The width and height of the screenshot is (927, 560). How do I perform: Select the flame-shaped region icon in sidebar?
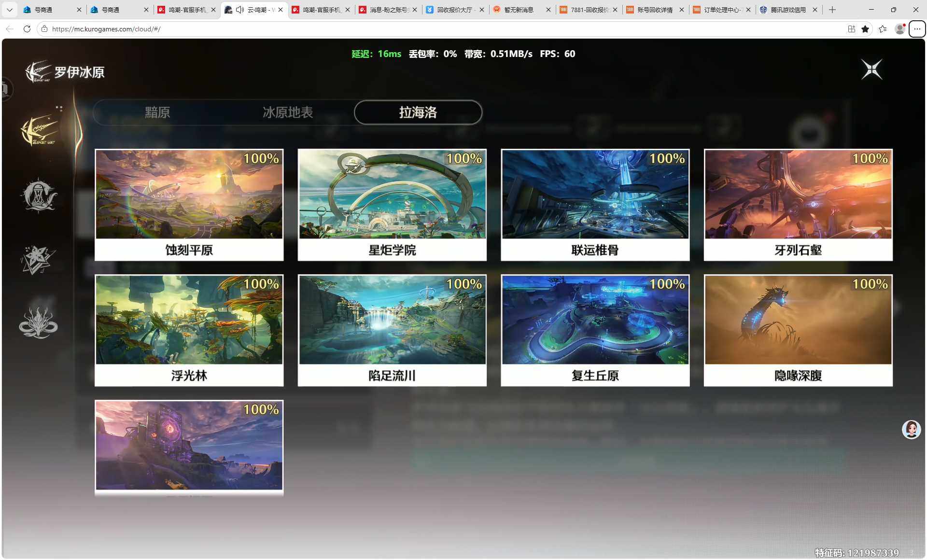click(x=38, y=323)
